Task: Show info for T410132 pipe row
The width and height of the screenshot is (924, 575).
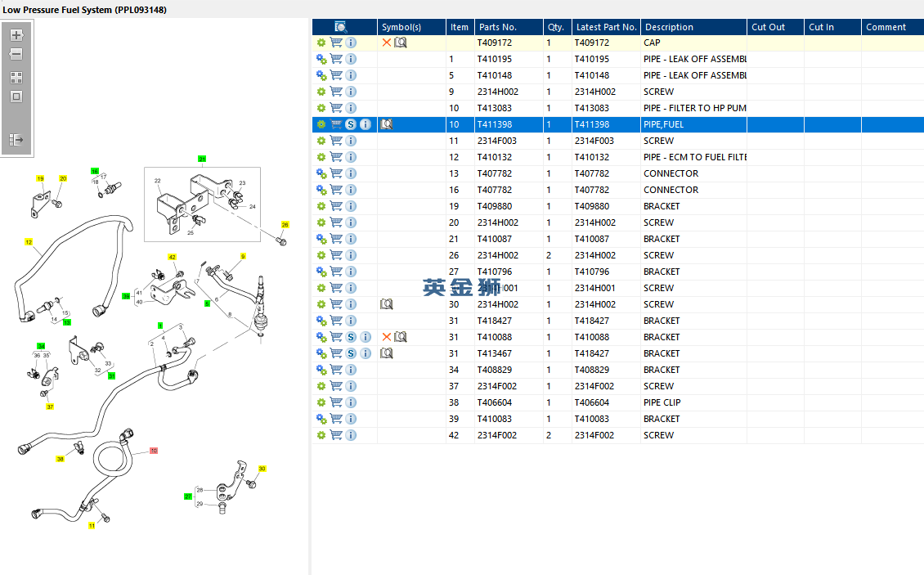Action: point(351,157)
